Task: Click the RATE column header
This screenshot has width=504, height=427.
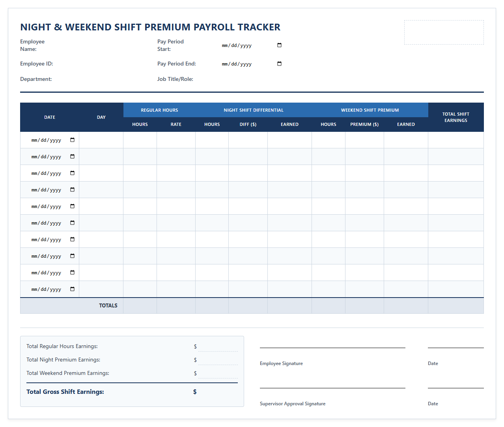Action: [x=176, y=124]
